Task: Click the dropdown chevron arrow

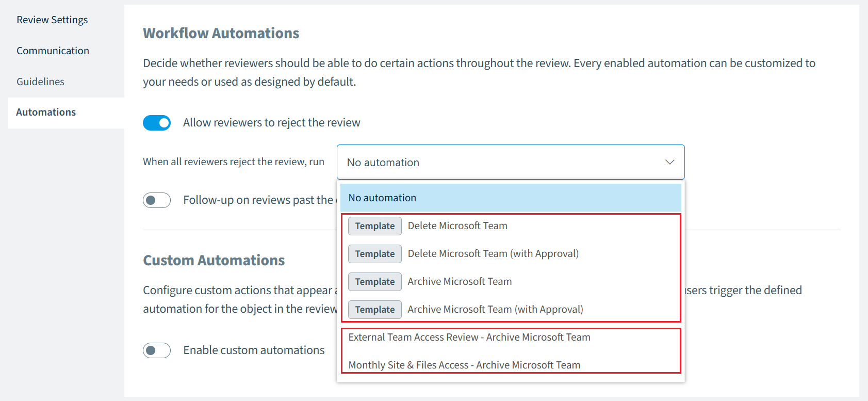Action: (x=670, y=162)
